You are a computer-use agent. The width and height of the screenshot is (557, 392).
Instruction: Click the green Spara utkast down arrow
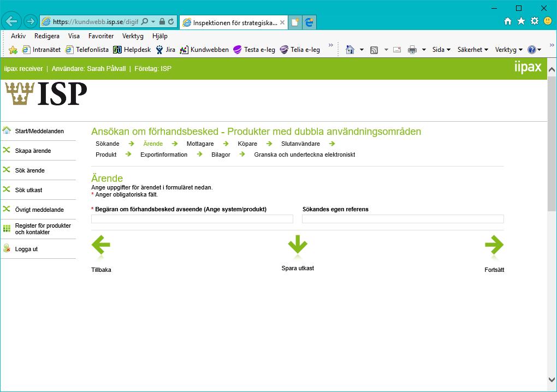(298, 245)
